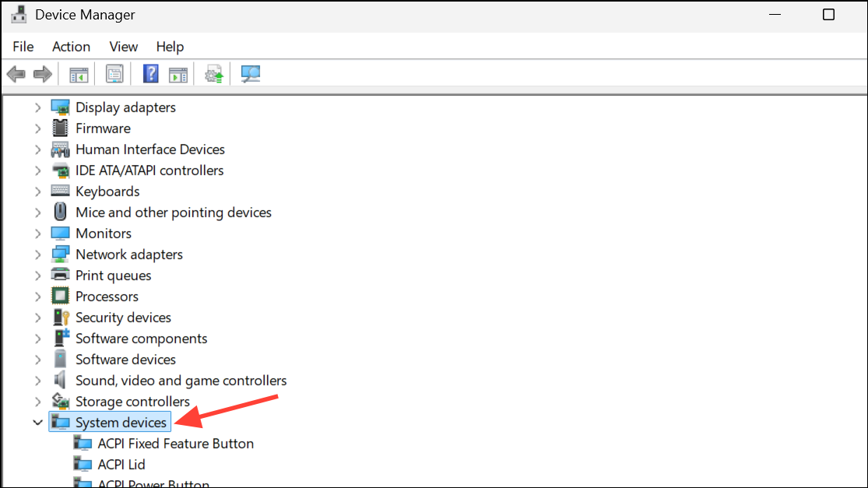Click Show/Hide Action Pane toolbar icon
The image size is (868, 488).
coord(178,75)
